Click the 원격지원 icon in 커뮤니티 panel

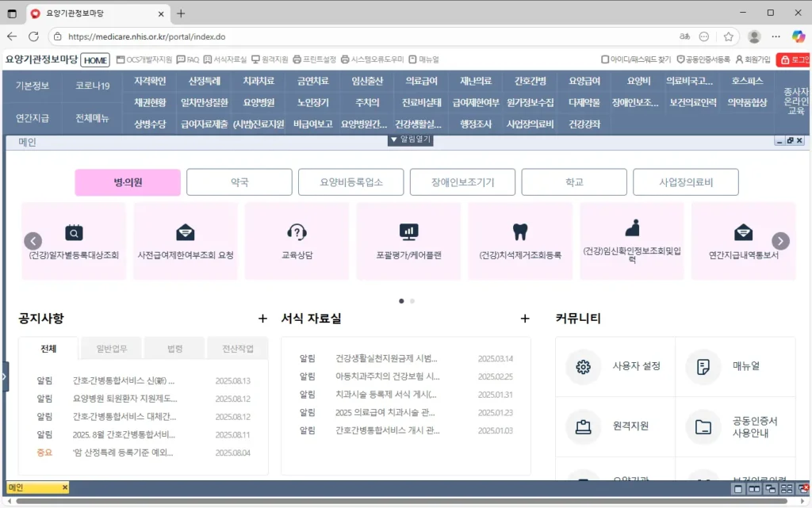pos(584,426)
